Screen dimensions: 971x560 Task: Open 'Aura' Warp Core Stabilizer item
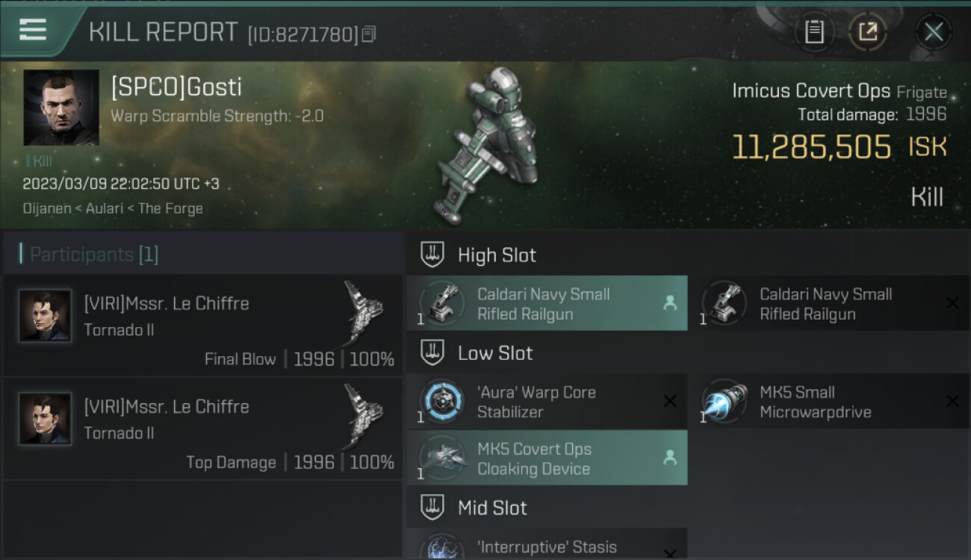(x=547, y=401)
